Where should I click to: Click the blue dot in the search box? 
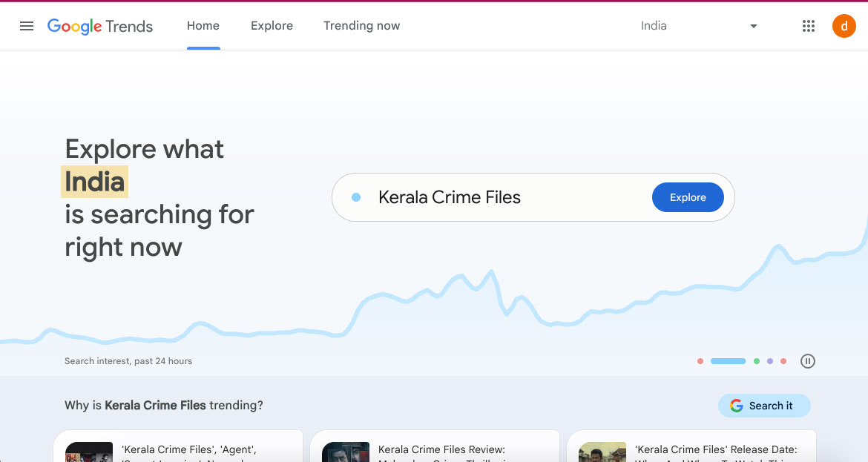[357, 197]
